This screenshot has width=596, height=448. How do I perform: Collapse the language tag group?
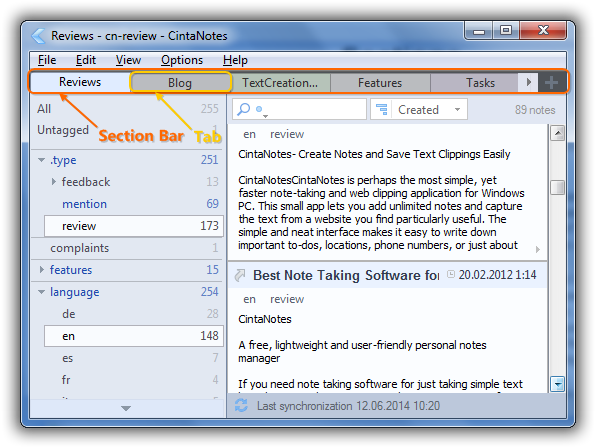41,292
